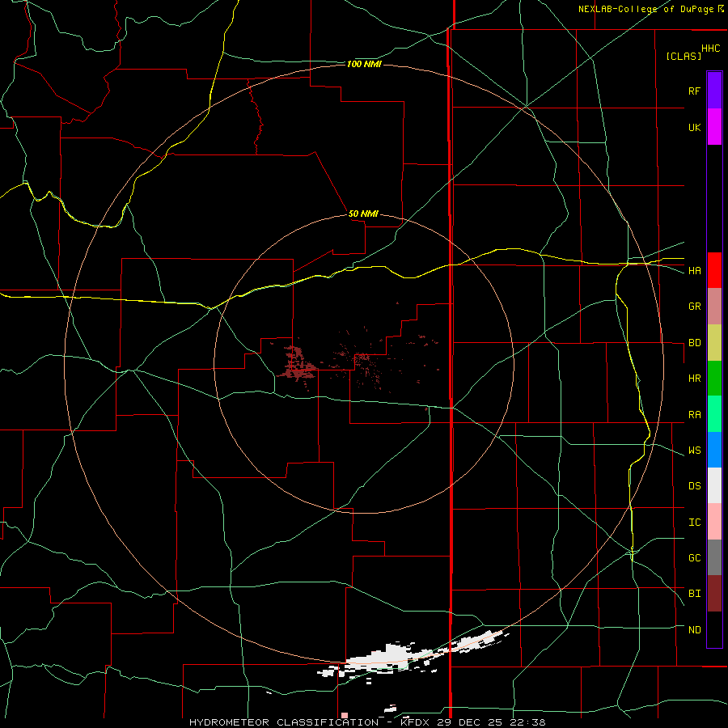Pick the HR green legend swatch

pos(714,379)
